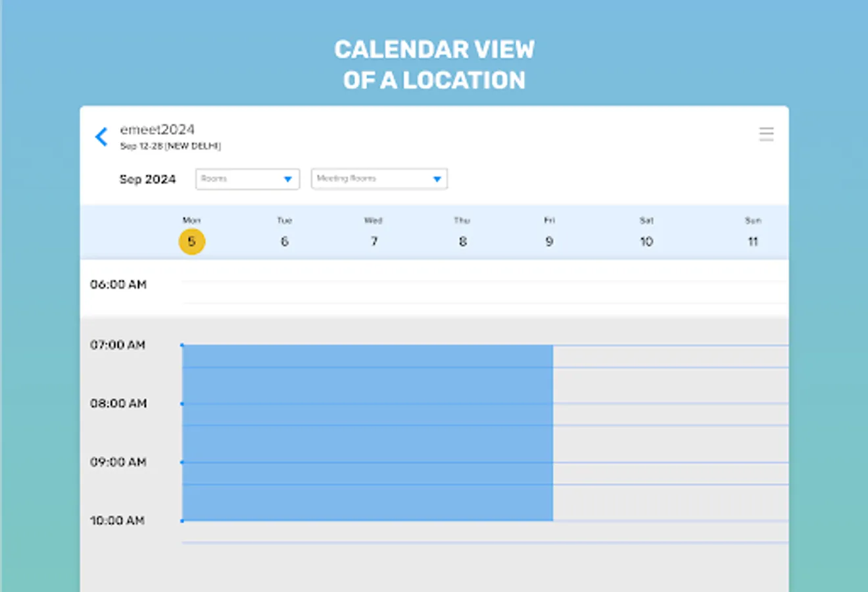Select the highlighted Monday date circle 5
Viewport: 868px width, 592px height.
pos(191,241)
